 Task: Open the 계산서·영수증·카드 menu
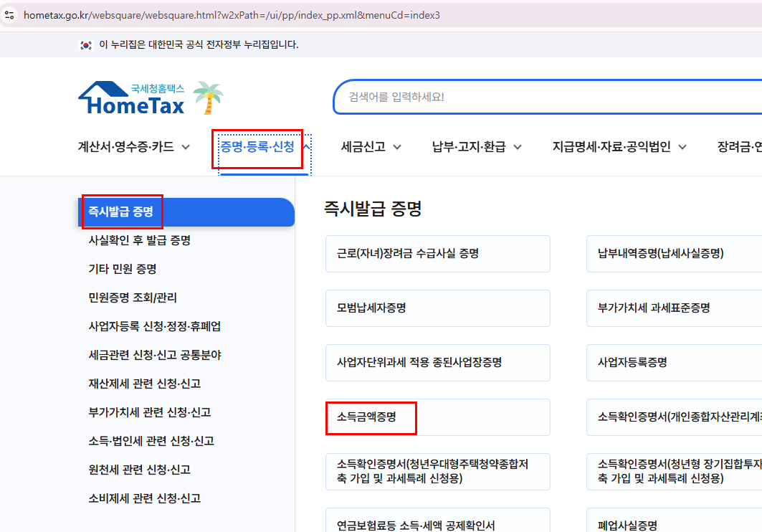click(x=126, y=147)
